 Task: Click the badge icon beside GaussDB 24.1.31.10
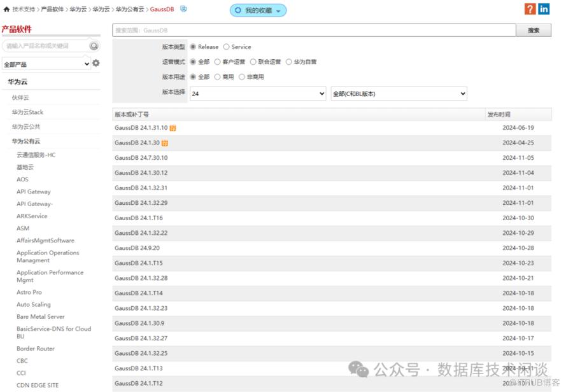point(173,128)
